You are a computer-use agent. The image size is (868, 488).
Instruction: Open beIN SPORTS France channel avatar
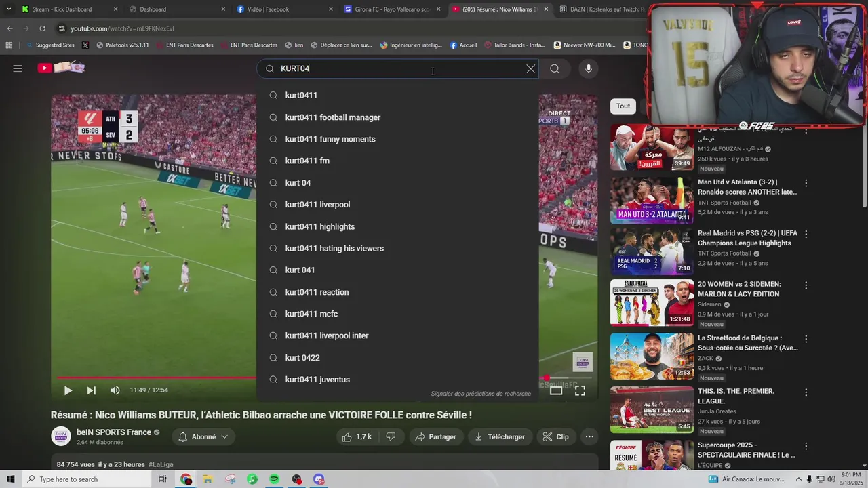tap(61, 436)
